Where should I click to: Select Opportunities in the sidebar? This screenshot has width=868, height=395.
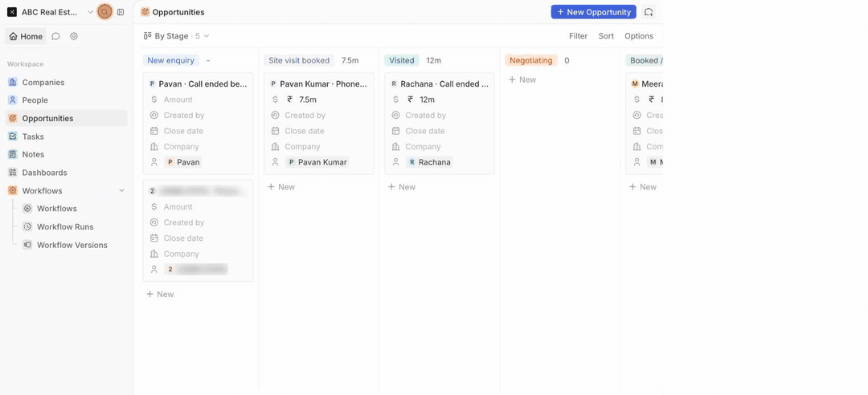67,118
